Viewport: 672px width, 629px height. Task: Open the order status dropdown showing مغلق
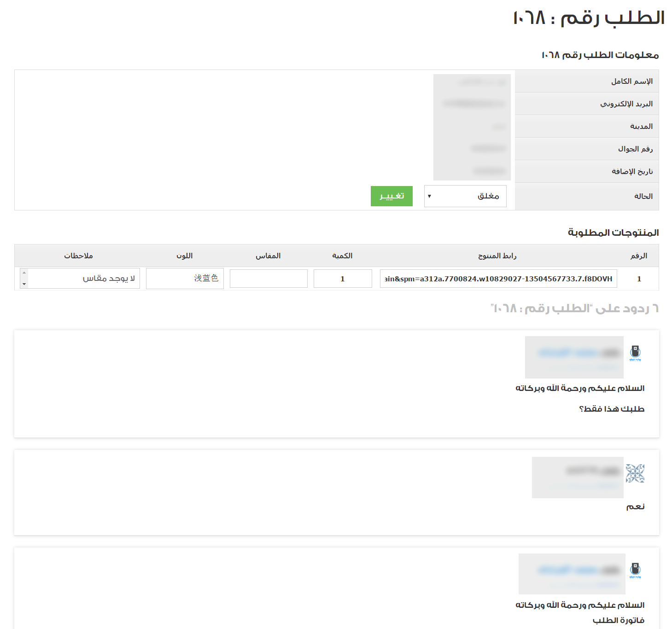(465, 196)
